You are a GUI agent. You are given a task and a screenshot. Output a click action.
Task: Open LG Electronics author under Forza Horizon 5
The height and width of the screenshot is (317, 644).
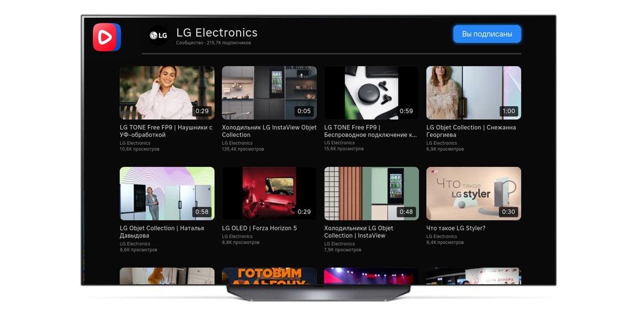coord(237,237)
